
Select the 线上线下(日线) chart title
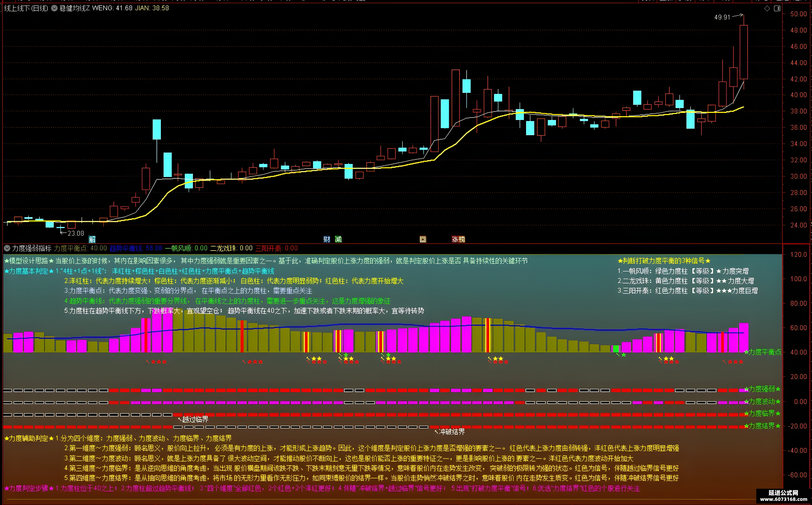[26, 8]
